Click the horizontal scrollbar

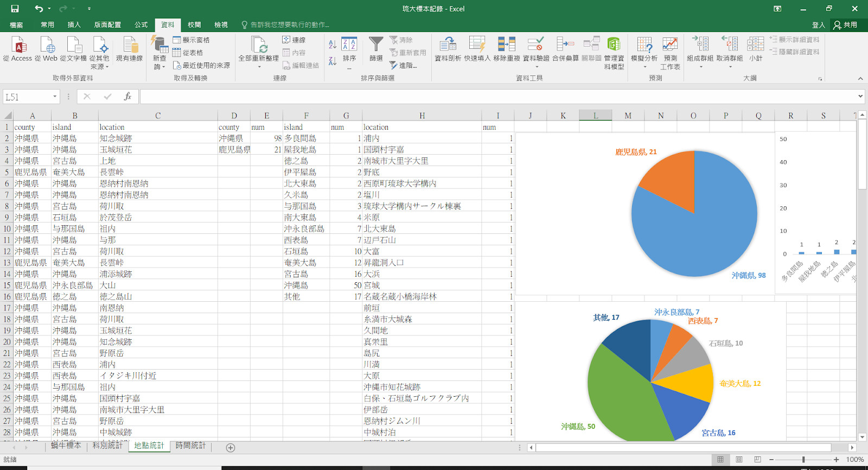coord(684,448)
